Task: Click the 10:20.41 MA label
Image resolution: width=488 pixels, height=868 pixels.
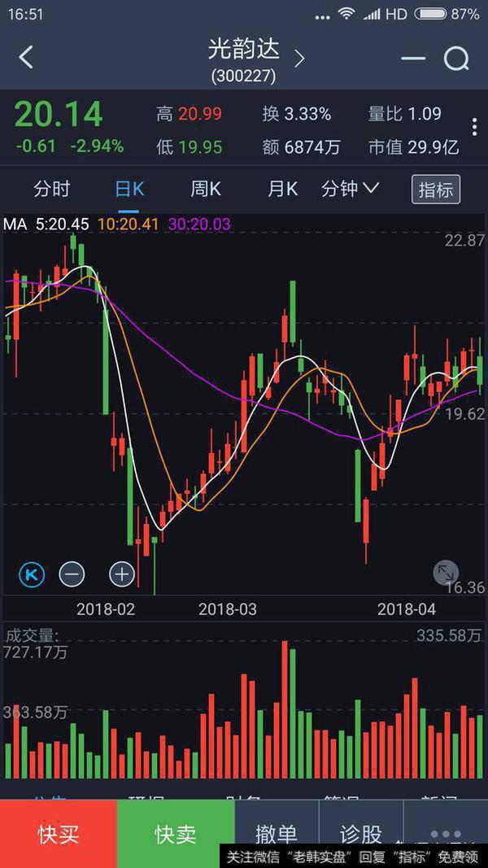Action: (x=129, y=224)
